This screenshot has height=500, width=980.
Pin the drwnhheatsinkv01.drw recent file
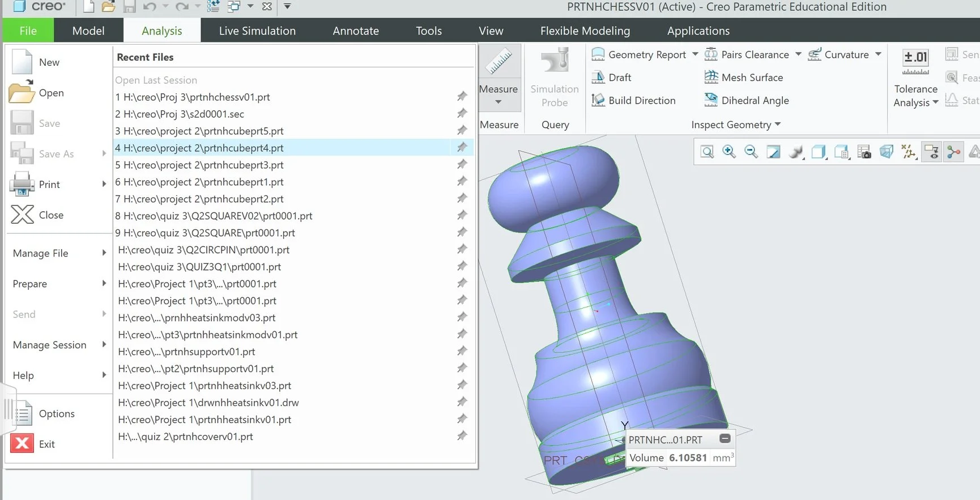pos(462,403)
